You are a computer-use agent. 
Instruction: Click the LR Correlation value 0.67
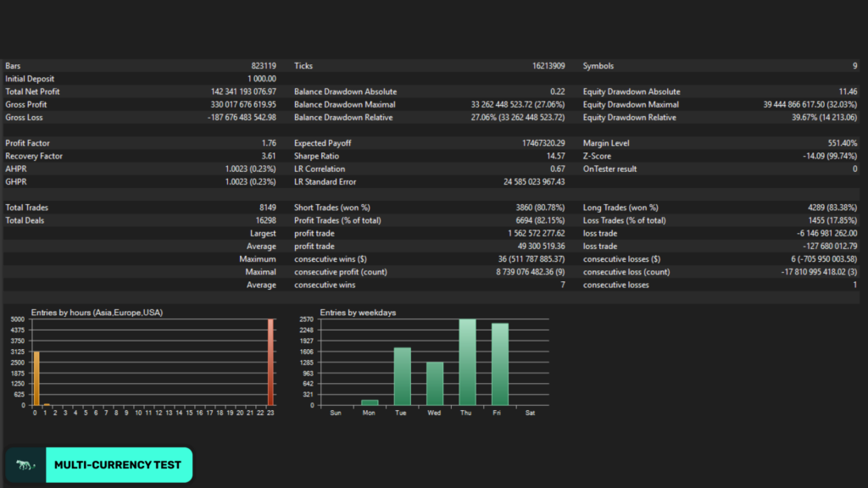pos(558,169)
